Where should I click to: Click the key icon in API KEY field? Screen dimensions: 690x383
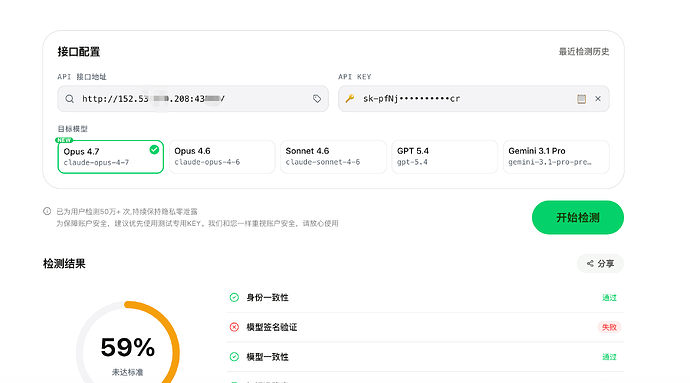tap(350, 99)
